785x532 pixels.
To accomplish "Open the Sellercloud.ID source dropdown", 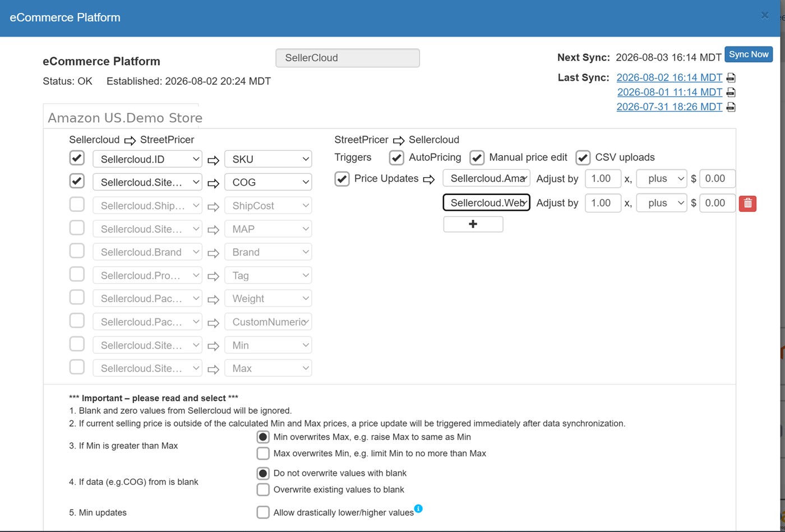I will [x=147, y=159].
